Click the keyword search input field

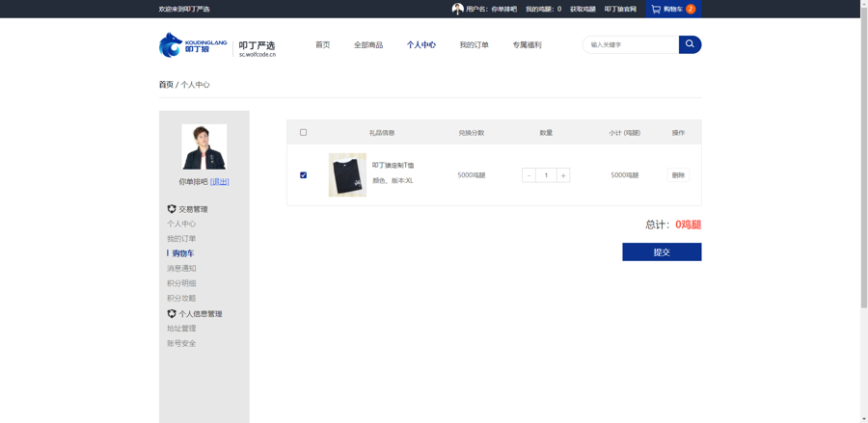(631, 45)
